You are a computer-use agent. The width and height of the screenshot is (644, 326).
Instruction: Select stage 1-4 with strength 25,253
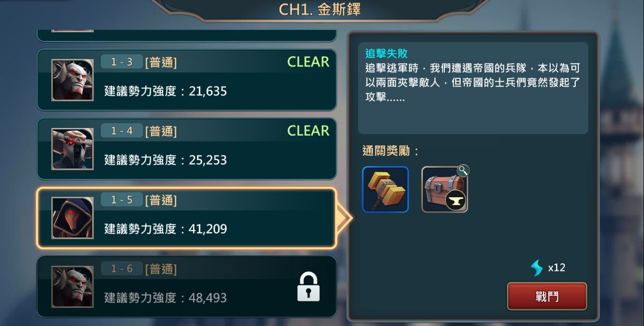187,149
